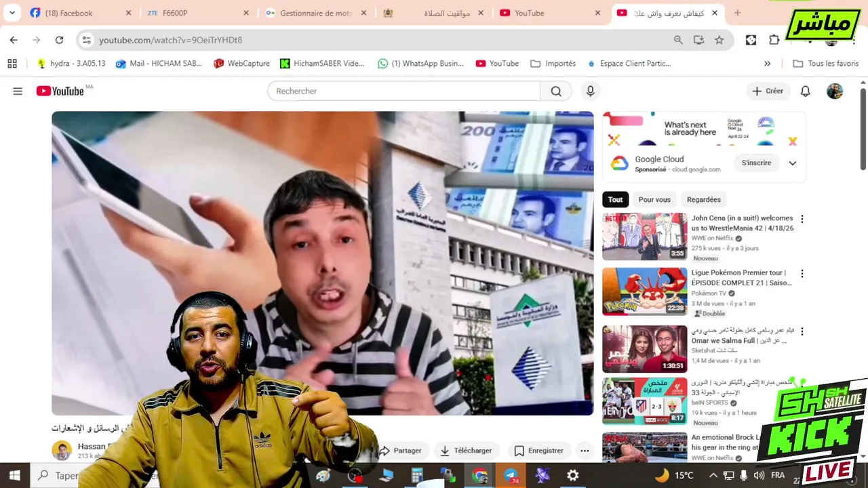Open the Importés bookmarks folder
Screen dimensions: 868x488
[x=553, y=63]
